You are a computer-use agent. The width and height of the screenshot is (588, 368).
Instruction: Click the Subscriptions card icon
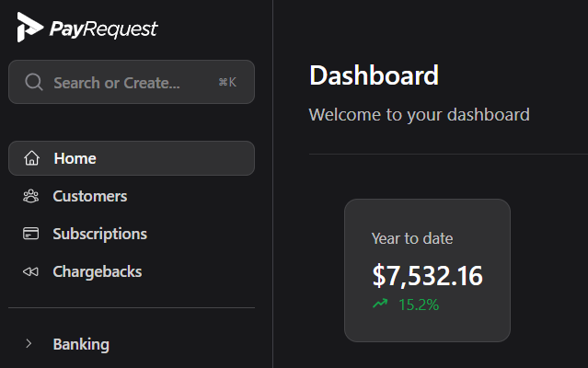click(x=31, y=234)
